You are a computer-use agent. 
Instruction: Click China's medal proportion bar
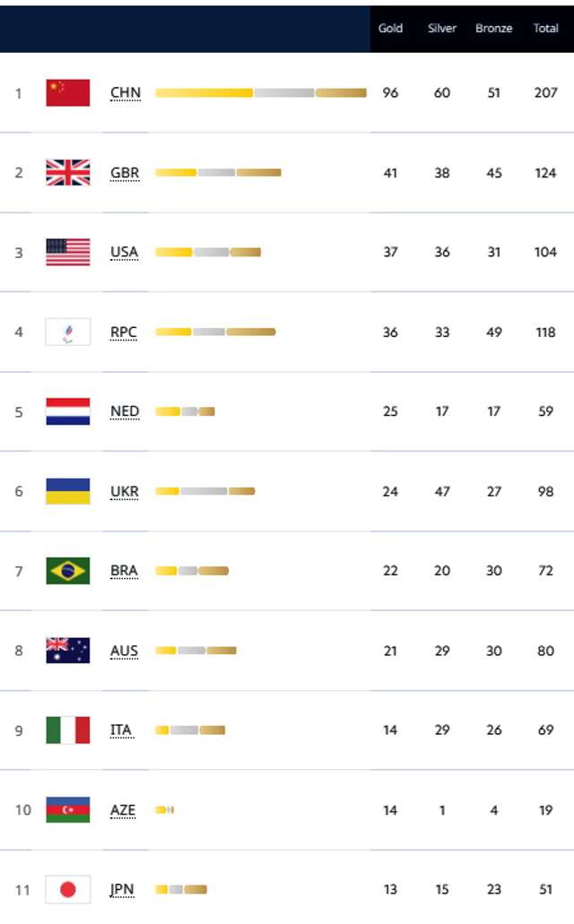pos(260,93)
